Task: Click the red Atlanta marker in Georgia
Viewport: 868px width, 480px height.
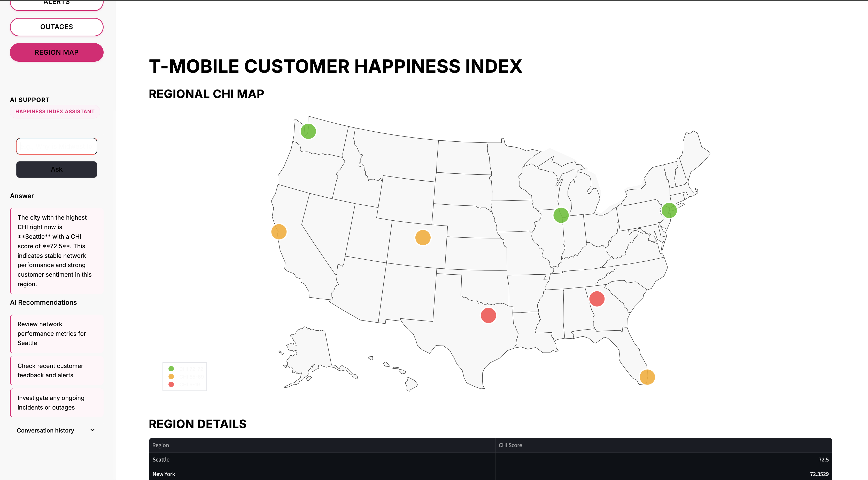Action: [596, 299]
